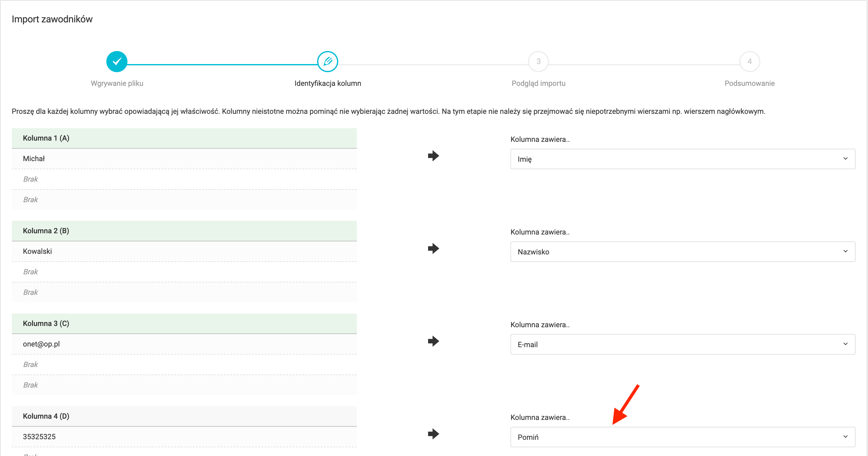Open the Pomiń dropdown for column 4
Image resolution: width=868 pixels, height=456 pixels.
point(682,437)
